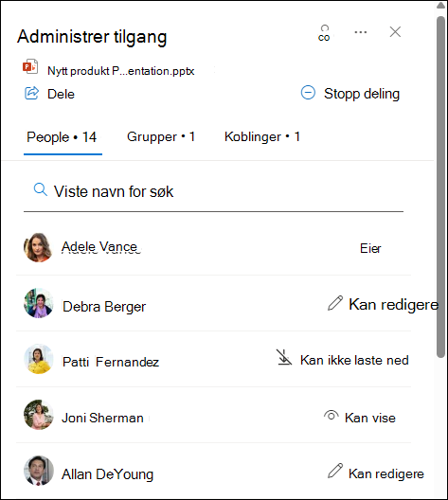Open Debra Berger's Kan redigere permission dropdown

pyautogui.click(x=383, y=304)
